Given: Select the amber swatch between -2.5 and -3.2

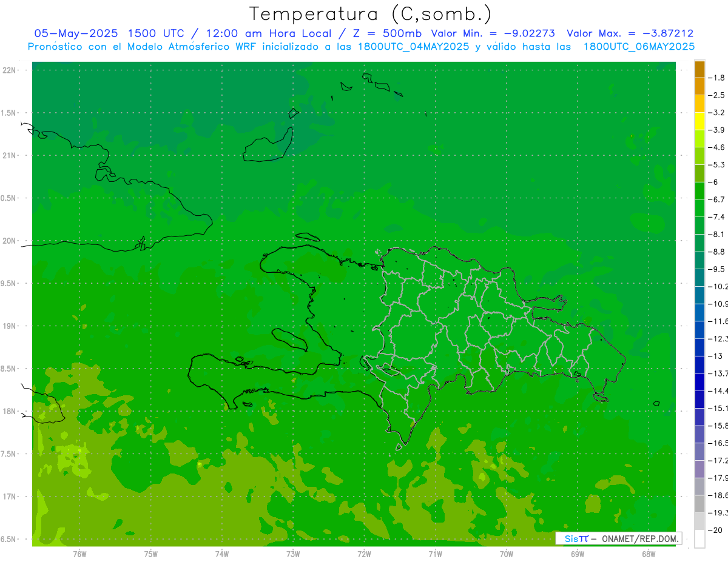Looking at the screenshot, I should point(699,104).
